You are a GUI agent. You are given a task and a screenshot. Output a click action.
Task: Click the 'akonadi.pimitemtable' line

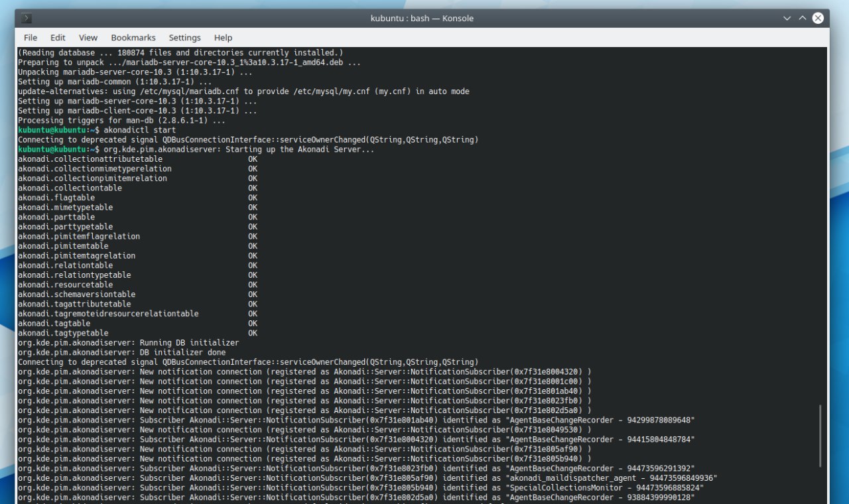(x=137, y=246)
